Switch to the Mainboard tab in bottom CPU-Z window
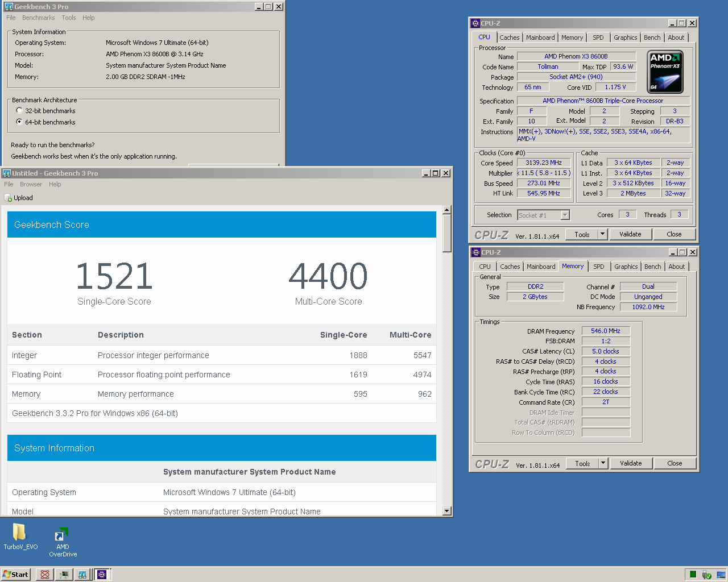Screen dimensions: 728x582 541,267
